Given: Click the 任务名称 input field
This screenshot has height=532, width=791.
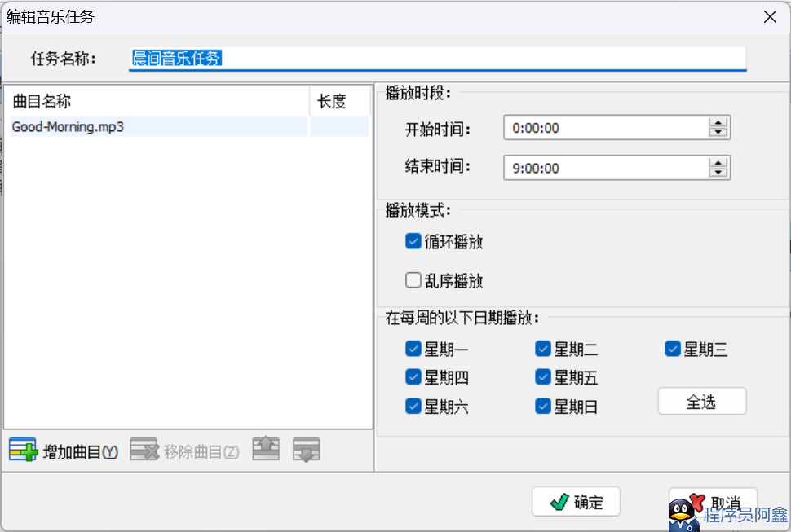Looking at the screenshot, I should [437, 59].
